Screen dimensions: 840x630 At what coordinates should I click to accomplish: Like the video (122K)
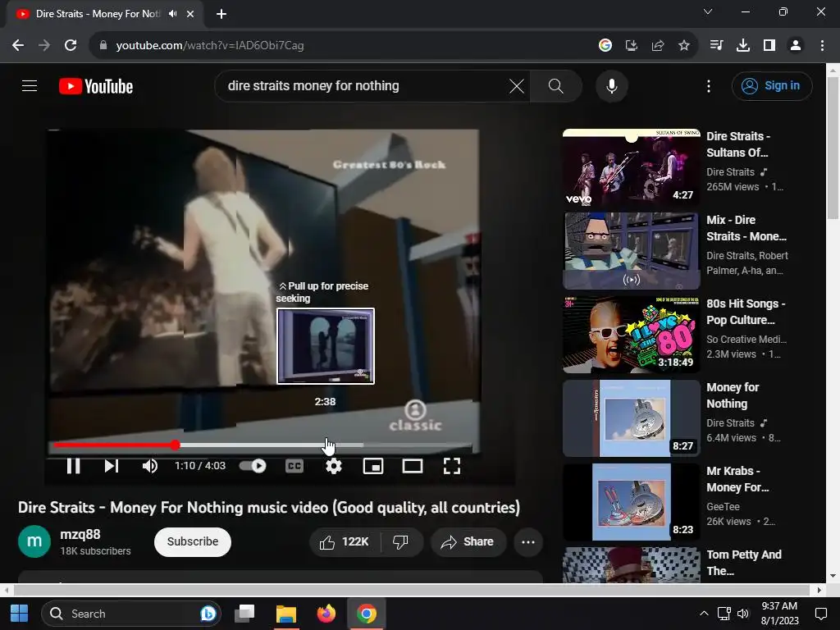pyautogui.click(x=345, y=542)
